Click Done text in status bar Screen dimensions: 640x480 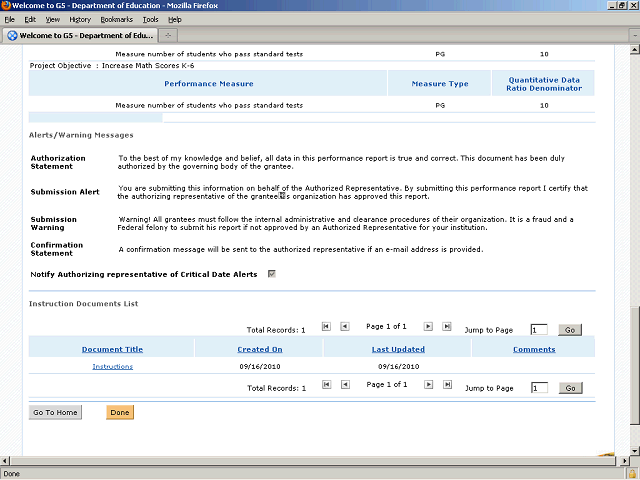(x=11, y=474)
